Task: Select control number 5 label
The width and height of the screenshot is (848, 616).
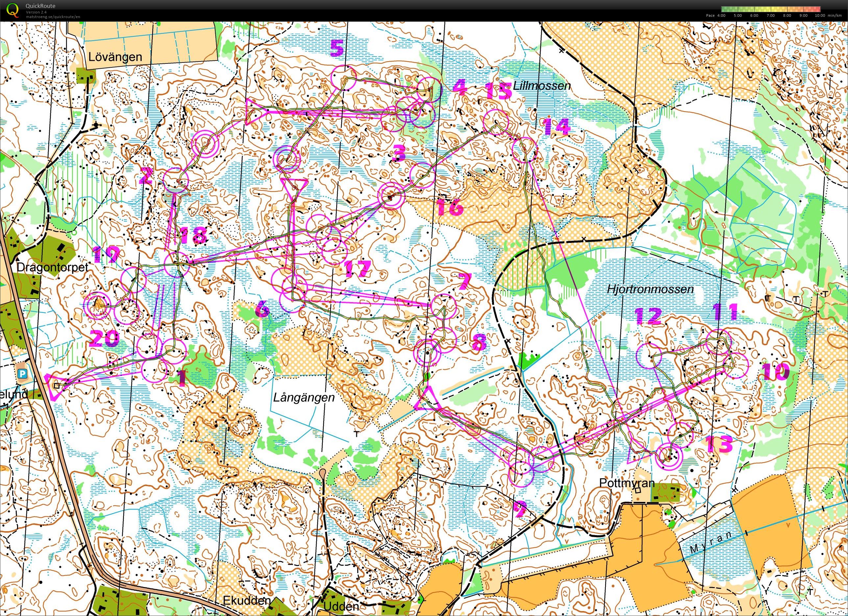Action: point(337,48)
